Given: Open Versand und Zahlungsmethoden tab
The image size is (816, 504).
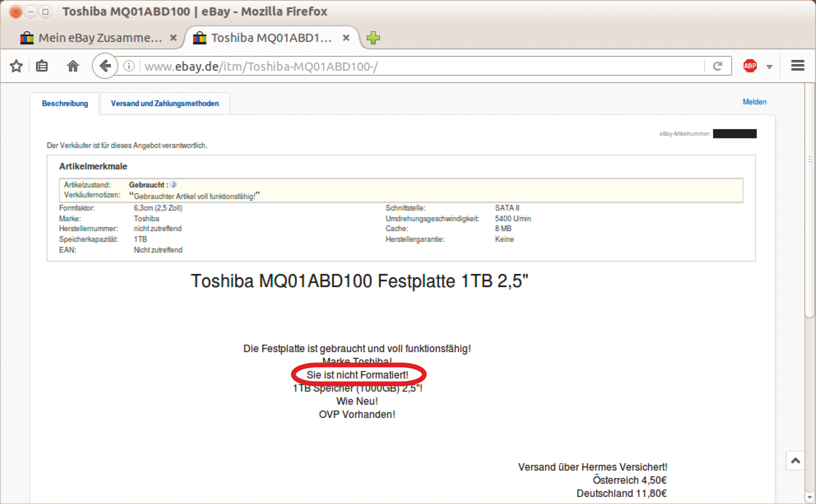Looking at the screenshot, I should pos(165,104).
